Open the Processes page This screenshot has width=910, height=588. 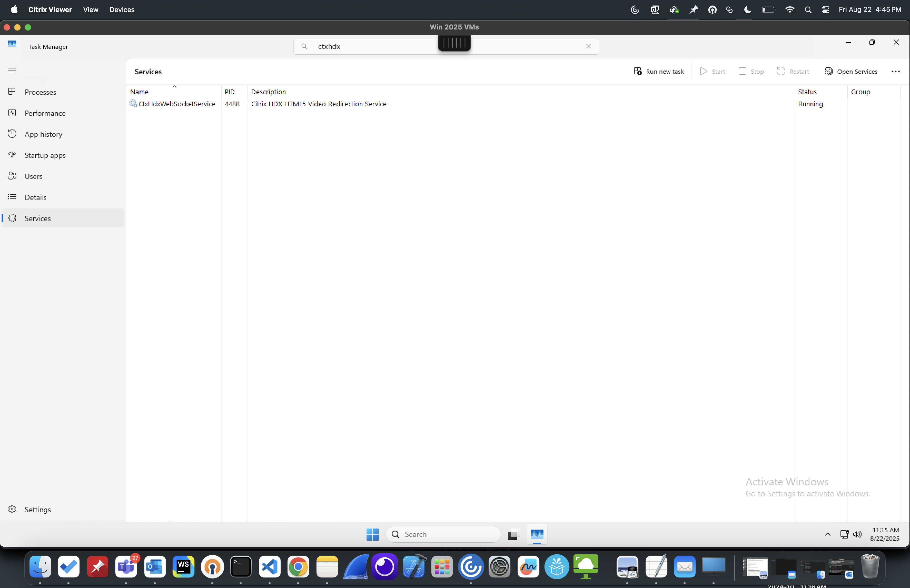(63, 92)
